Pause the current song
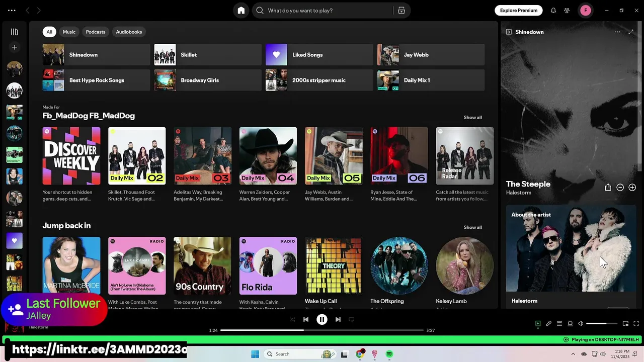Viewport: 644px width, 362px height. [322, 319]
